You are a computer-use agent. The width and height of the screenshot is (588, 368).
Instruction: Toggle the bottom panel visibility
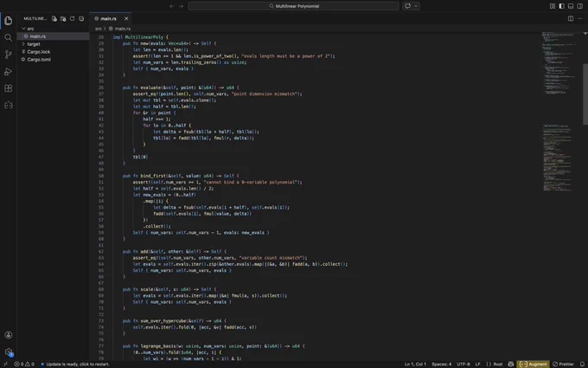(x=571, y=6)
